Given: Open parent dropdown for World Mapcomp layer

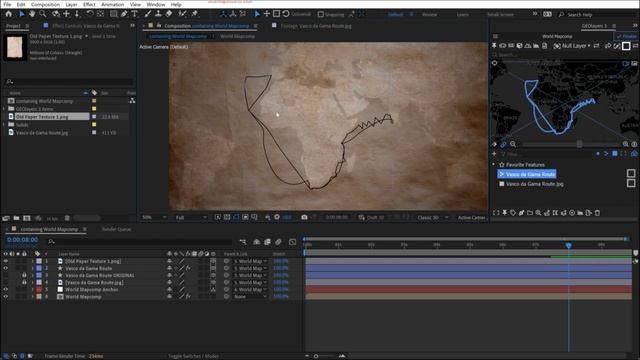Looking at the screenshot, I should pyautogui.click(x=250, y=297).
